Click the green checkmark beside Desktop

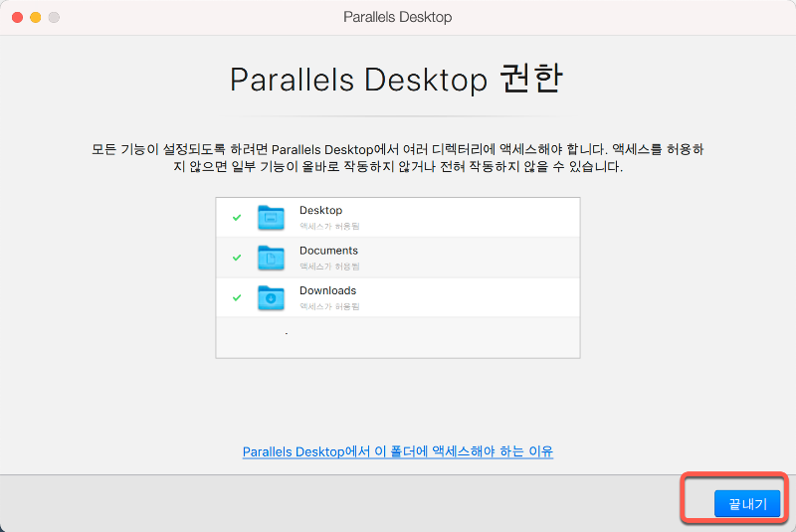[x=237, y=218]
